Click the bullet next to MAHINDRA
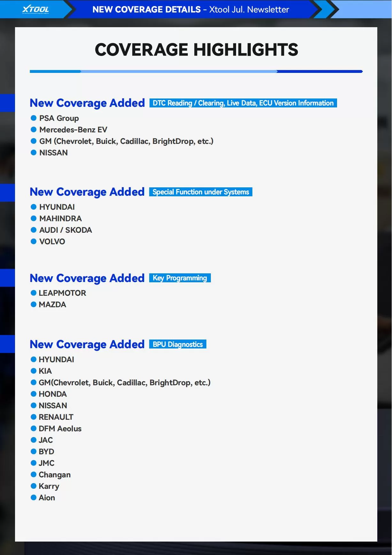392x555 pixels. tap(34, 218)
